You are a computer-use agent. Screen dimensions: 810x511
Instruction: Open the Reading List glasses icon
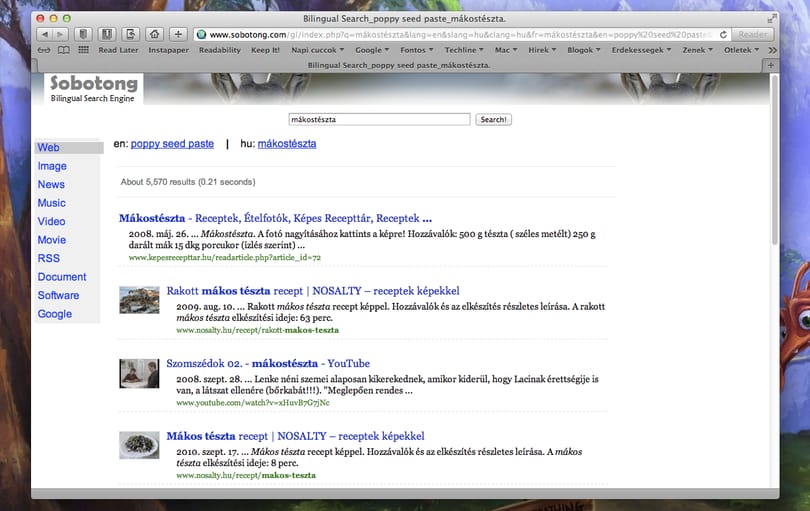pos(44,50)
